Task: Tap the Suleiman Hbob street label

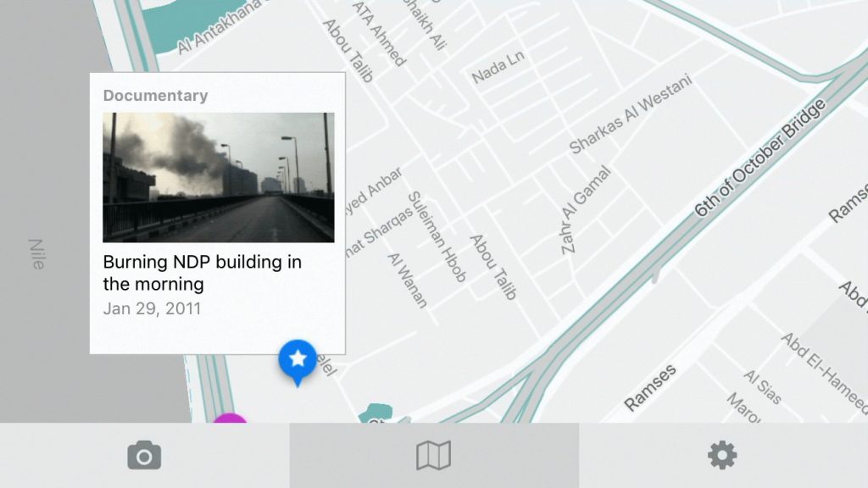Action: click(x=437, y=237)
